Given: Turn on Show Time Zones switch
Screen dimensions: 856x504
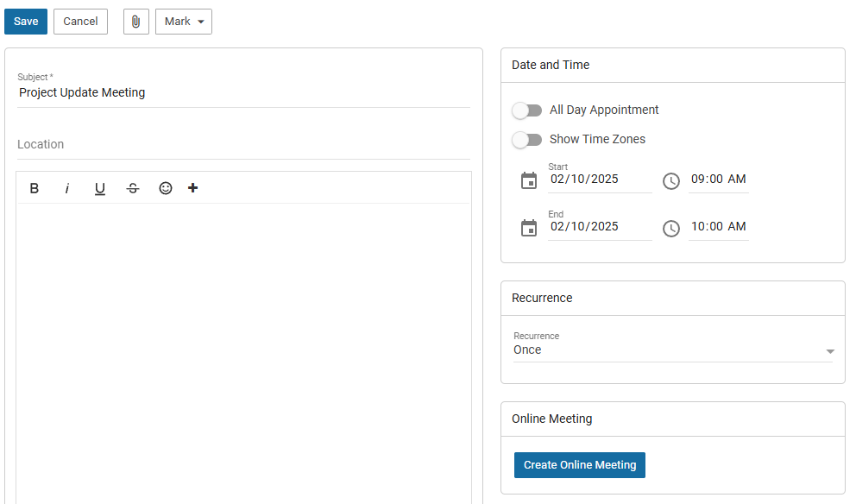Looking at the screenshot, I should (x=526, y=140).
